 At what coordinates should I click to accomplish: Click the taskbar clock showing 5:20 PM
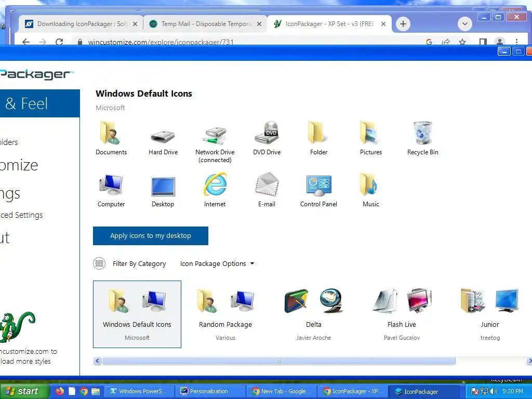tap(513, 391)
